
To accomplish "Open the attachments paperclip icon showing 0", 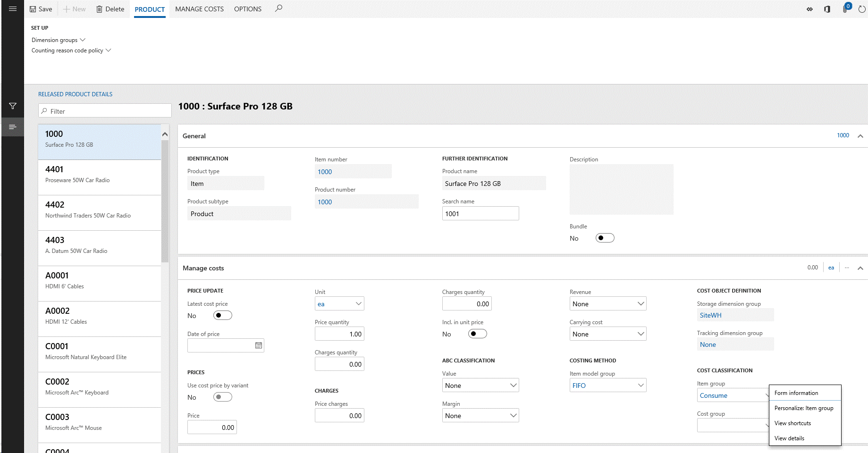I will [844, 9].
